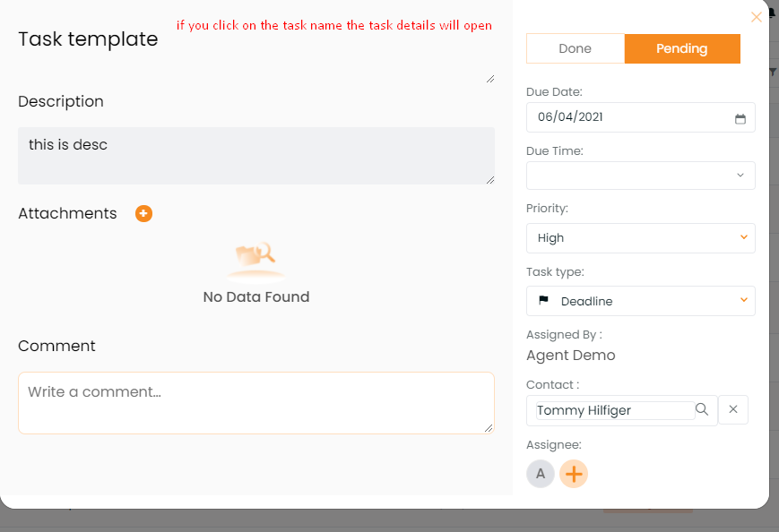Screen dimensions: 779x532
Task: Close the task details panel
Action: (757, 17)
